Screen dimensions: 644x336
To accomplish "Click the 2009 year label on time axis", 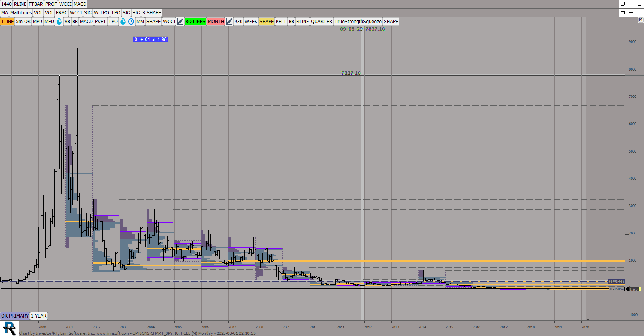I will click(x=287, y=327).
